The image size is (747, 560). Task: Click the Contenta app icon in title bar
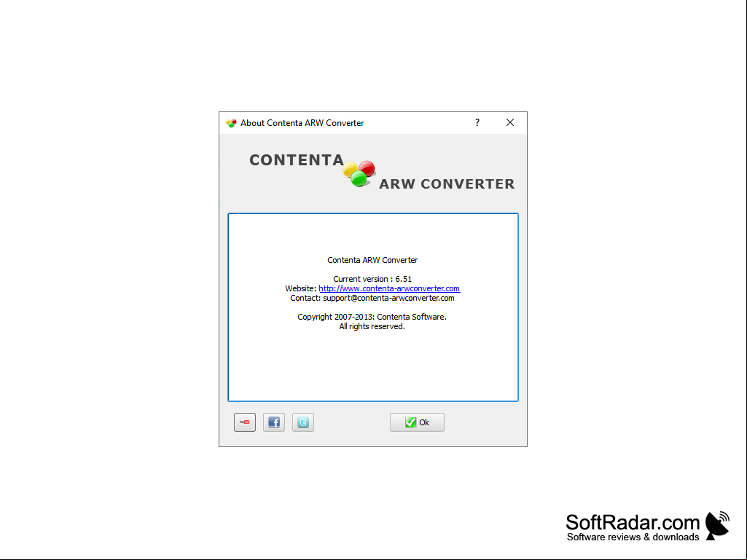[231, 123]
